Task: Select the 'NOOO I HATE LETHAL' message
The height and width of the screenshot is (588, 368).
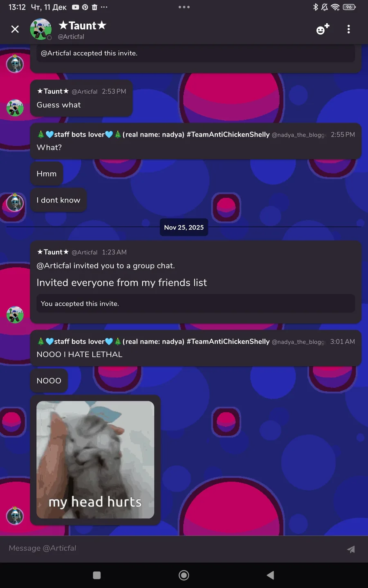Action: click(196, 348)
